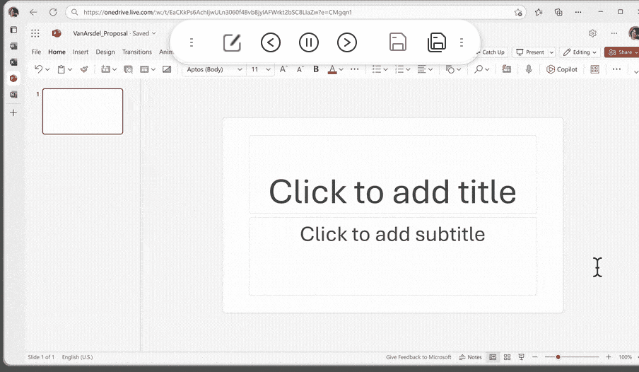Open the font size 11 dropdown
The width and height of the screenshot is (639, 372).
coord(260,70)
